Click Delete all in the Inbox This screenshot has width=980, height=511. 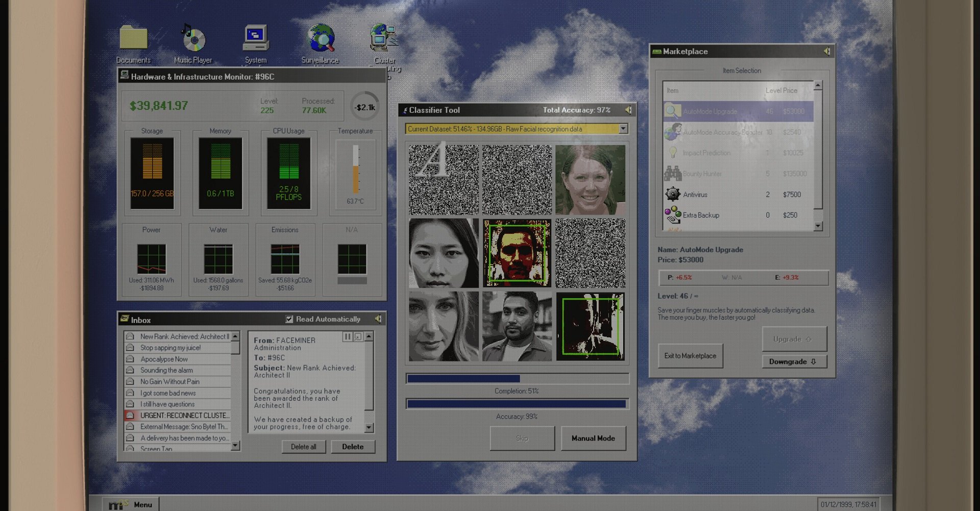tap(304, 446)
